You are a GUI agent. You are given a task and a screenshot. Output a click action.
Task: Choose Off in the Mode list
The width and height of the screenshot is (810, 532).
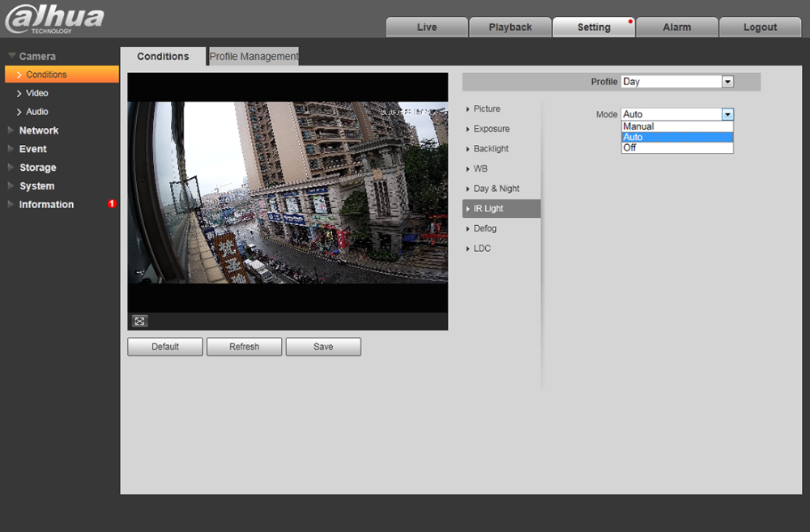pyautogui.click(x=676, y=148)
